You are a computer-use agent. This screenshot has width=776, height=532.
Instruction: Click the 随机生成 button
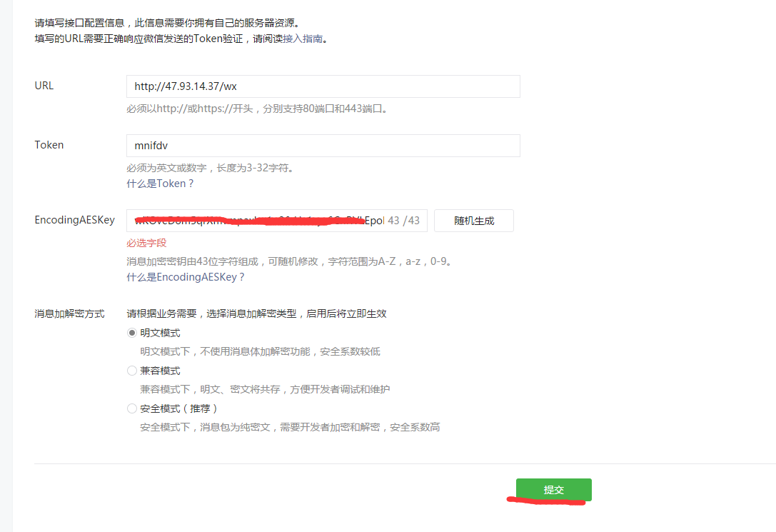click(x=473, y=221)
